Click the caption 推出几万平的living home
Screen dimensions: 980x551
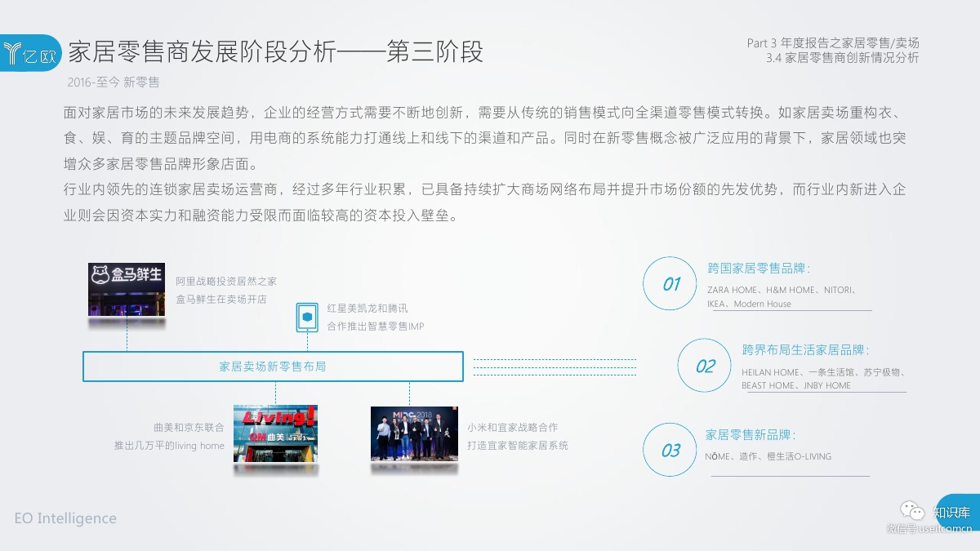(169, 446)
